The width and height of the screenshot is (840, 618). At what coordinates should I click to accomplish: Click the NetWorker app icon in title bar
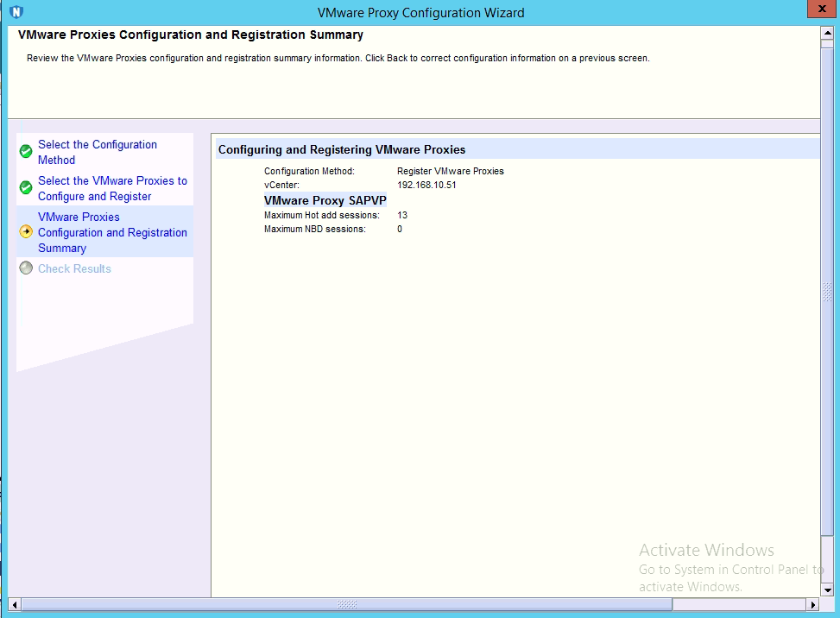pyautogui.click(x=16, y=12)
